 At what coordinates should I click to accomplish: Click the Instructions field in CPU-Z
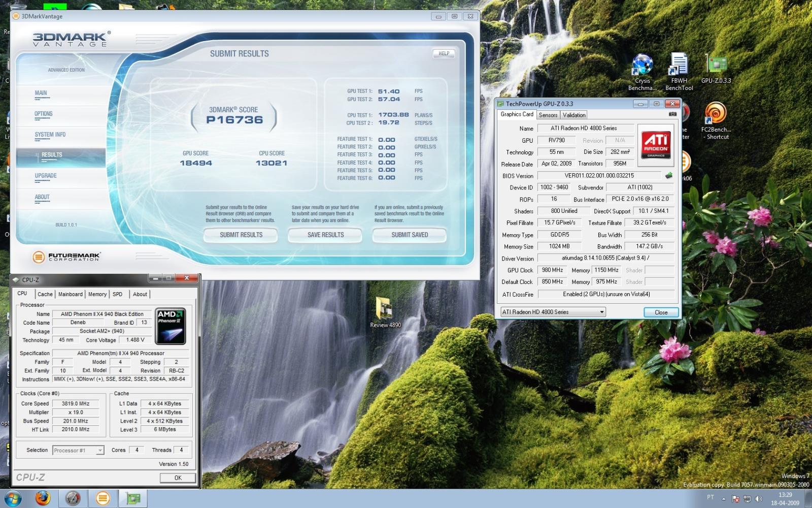click(x=120, y=379)
